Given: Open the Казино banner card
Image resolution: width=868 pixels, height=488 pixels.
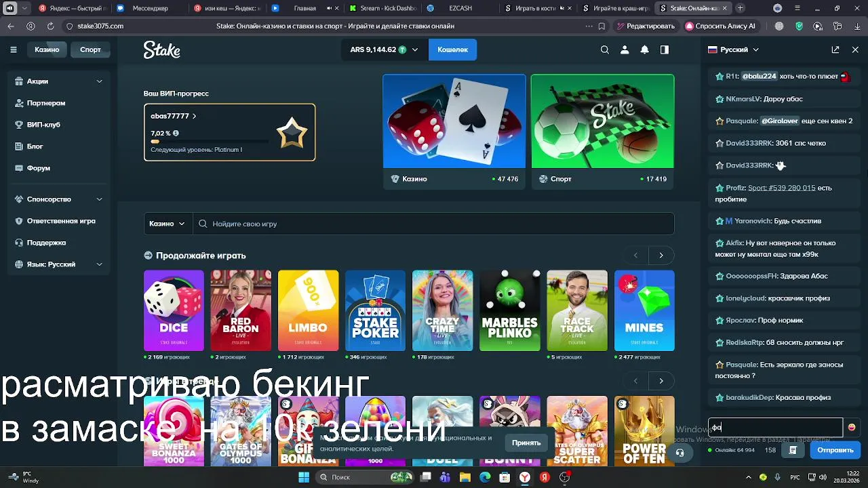Looking at the screenshot, I should (x=454, y=131).
